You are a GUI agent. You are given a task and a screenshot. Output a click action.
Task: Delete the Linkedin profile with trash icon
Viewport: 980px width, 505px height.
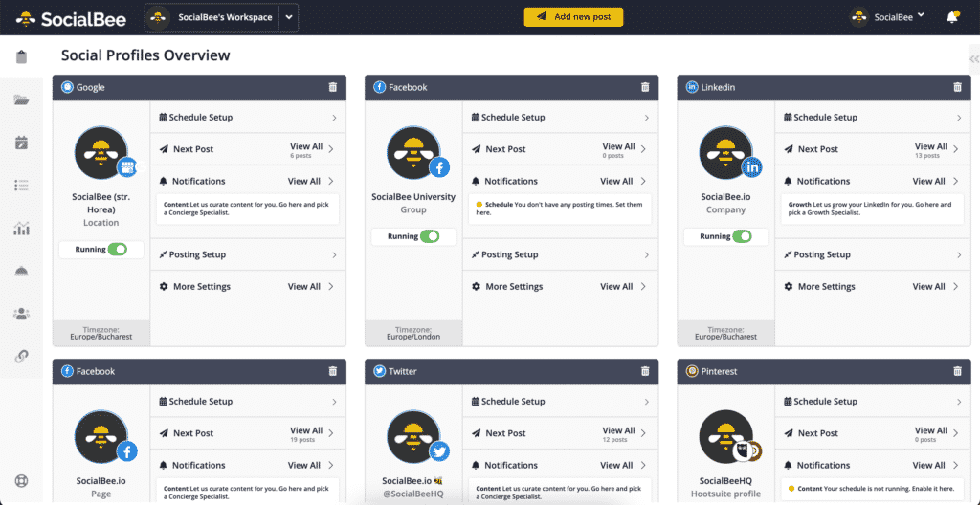point(957,87)
